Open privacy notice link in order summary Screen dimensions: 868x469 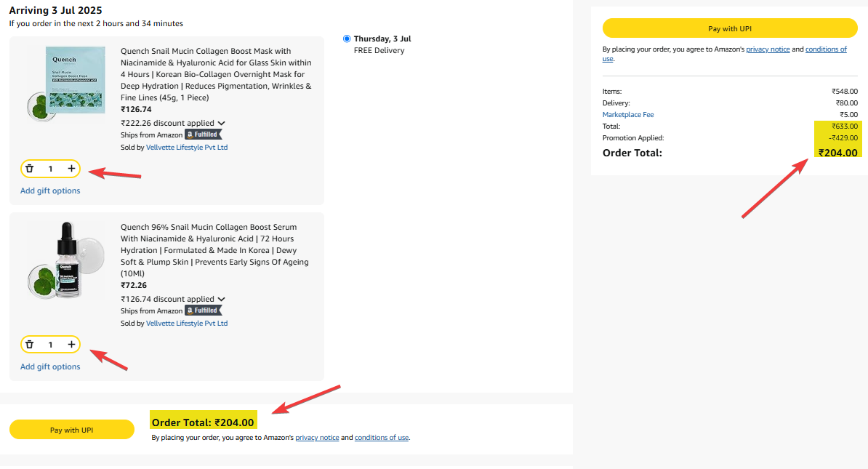768,49
